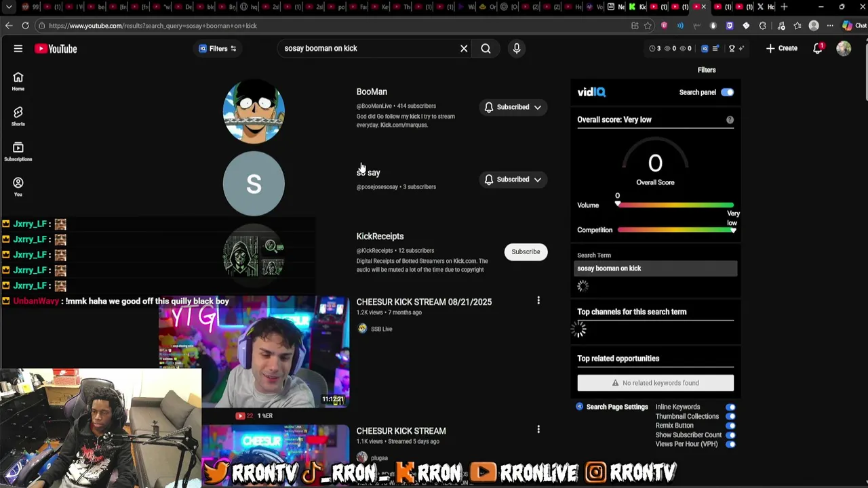Toggle Thumbnail Collections setting
The image size is (868, 488).
(730, 417)
